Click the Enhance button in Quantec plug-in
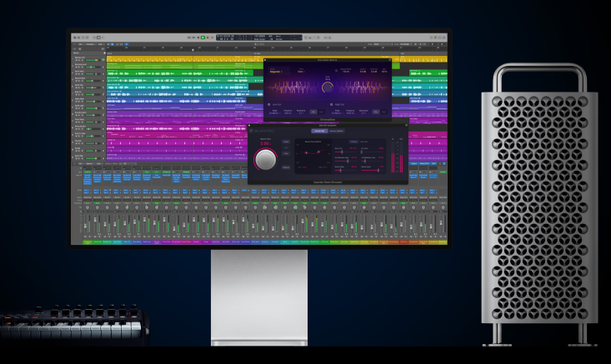 286,167
